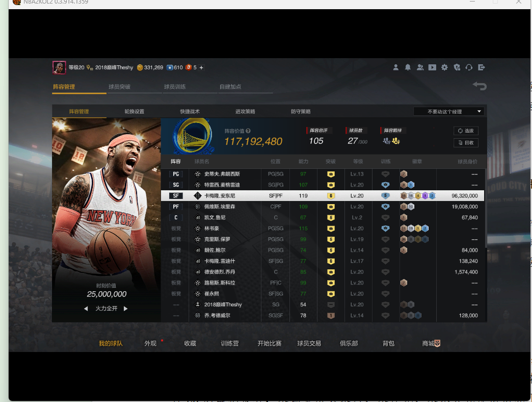Click the left arrow beside 火力全开
Screen dimensions: 532x402
click(x=86, y=309)
